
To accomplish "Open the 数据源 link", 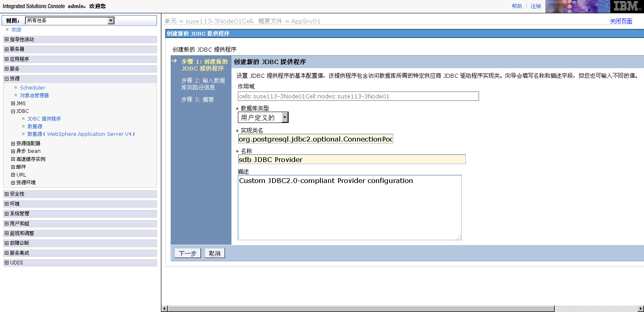I will coord(35,127).
